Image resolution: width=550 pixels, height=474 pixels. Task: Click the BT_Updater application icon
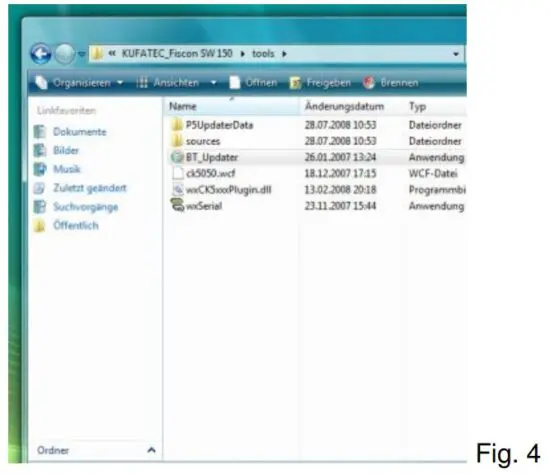pos(177,157)
